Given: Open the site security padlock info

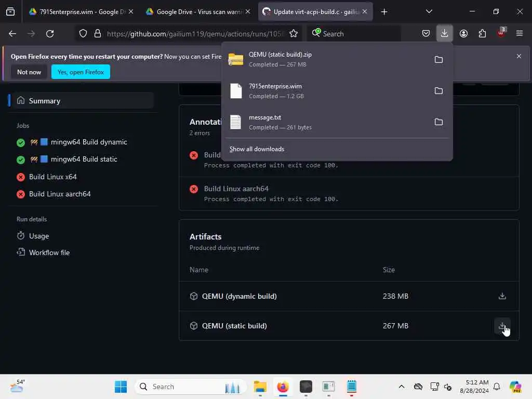Looking at the screenshot, I should (98, 34).
